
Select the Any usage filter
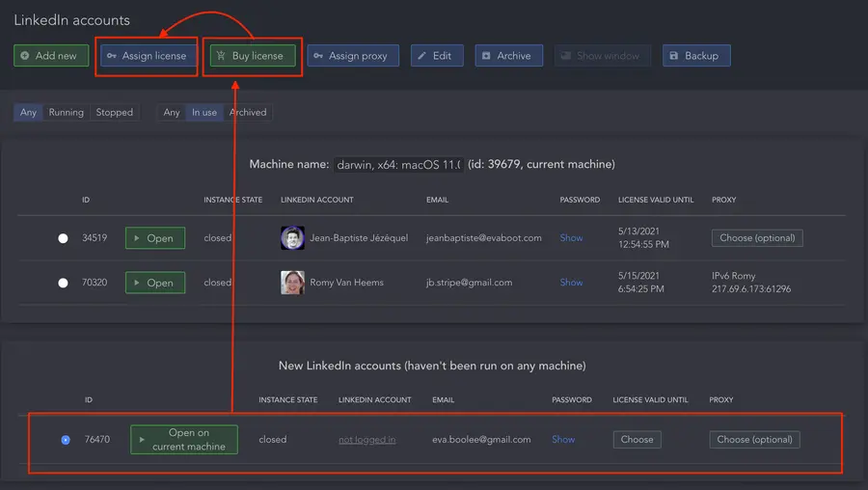[x=172, y=113]
